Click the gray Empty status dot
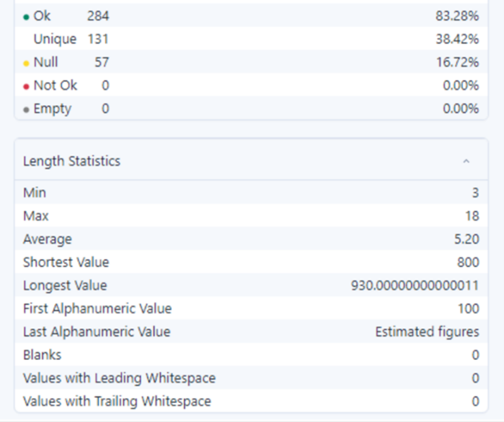 tap(27, 109)
